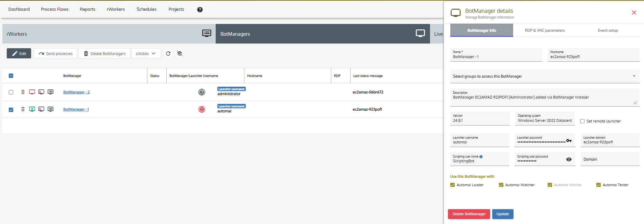Open Schedules in top navigation
This screenshot has height=224, width=644.
click(x=146, y=9)
